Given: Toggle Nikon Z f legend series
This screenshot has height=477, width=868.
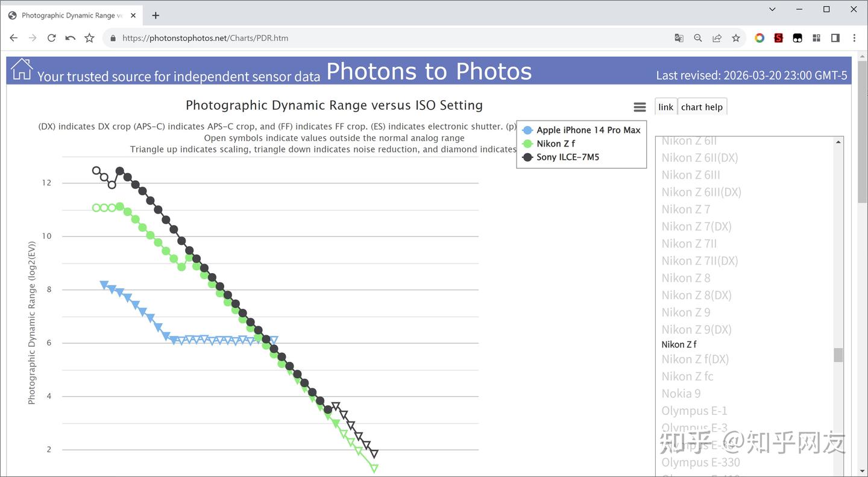Looking at the screenshot, I should coord(549,144).
